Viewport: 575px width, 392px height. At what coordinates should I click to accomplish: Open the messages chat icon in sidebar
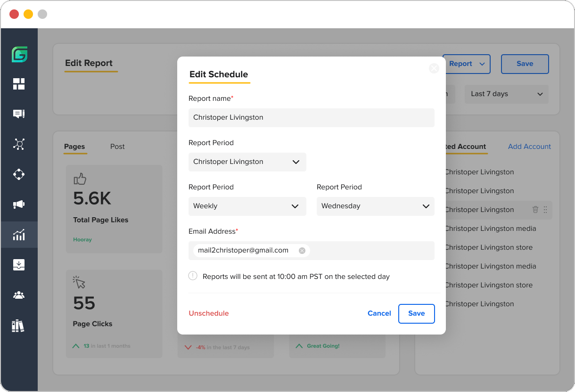coord(19,114)
